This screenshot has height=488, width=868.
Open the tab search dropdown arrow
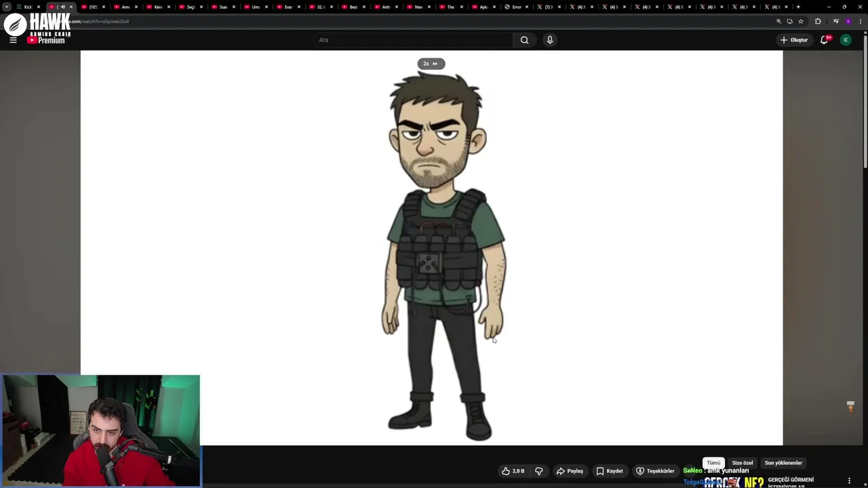tap(6, 7)
